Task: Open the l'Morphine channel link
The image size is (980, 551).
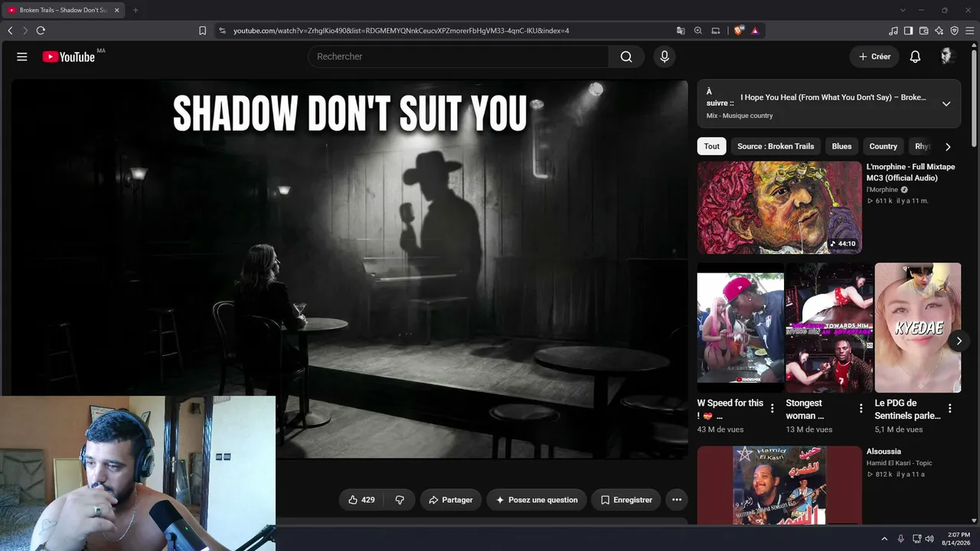Action: click(882, 190)
